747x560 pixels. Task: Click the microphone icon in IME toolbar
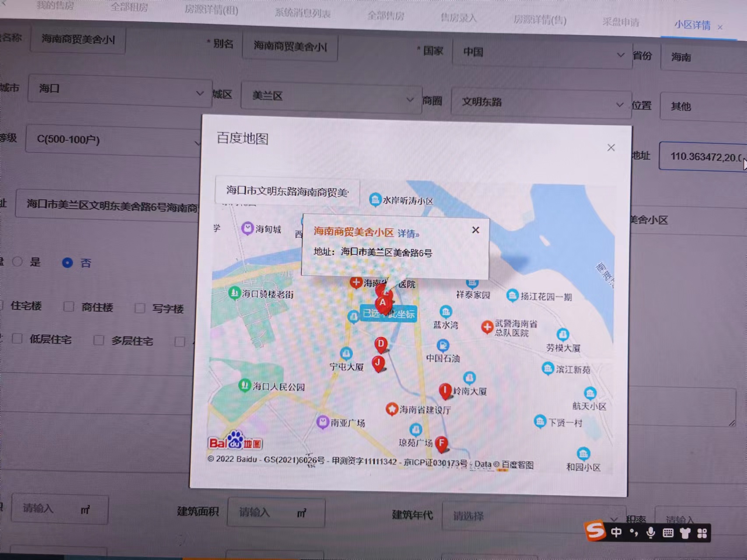[x=651, y=532]
